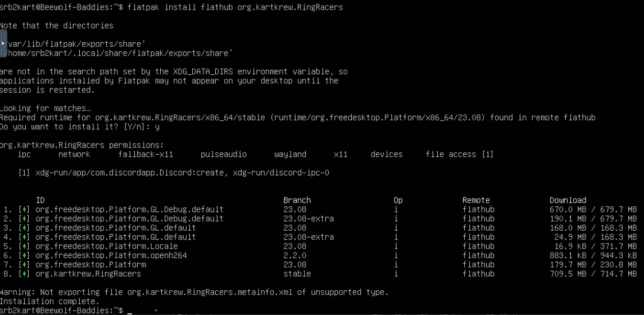Screen dimensions: 644x315
Task: Click the 'ipc' permission
Action: pos(25,154)
